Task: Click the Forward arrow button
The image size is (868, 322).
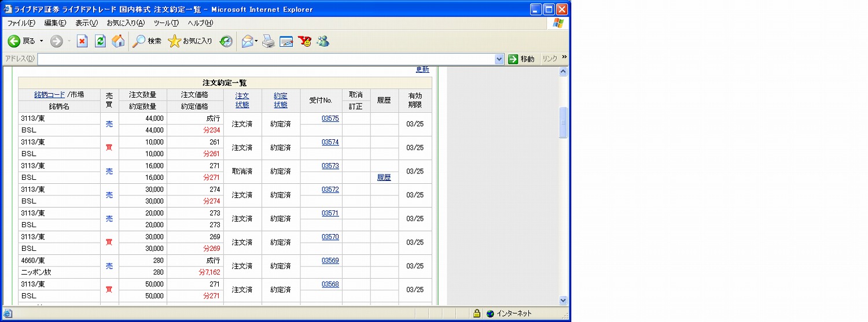Action: (56, 41)
